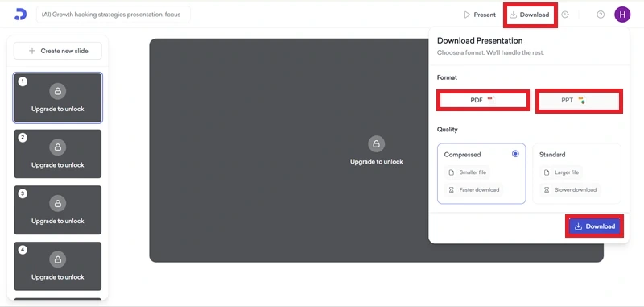Click the Smaller file label
Screen dimensions: 644x307
pyautogui.click(x=473, y=172)
